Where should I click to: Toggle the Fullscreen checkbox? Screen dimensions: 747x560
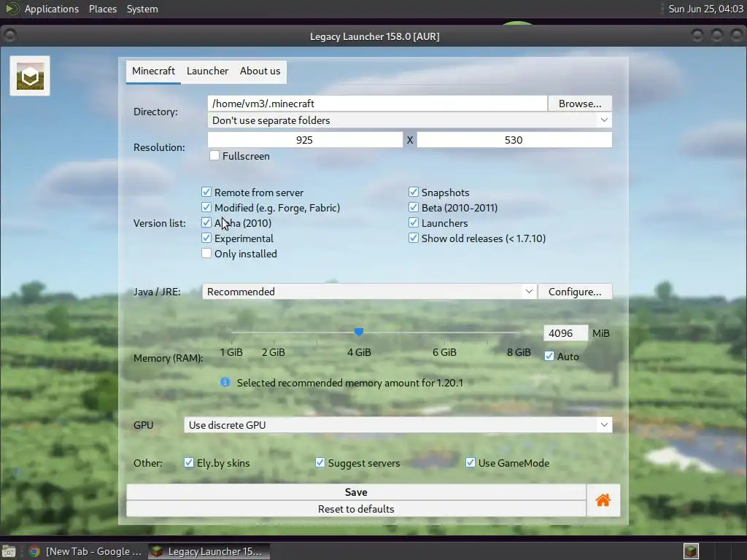[214, 156]
